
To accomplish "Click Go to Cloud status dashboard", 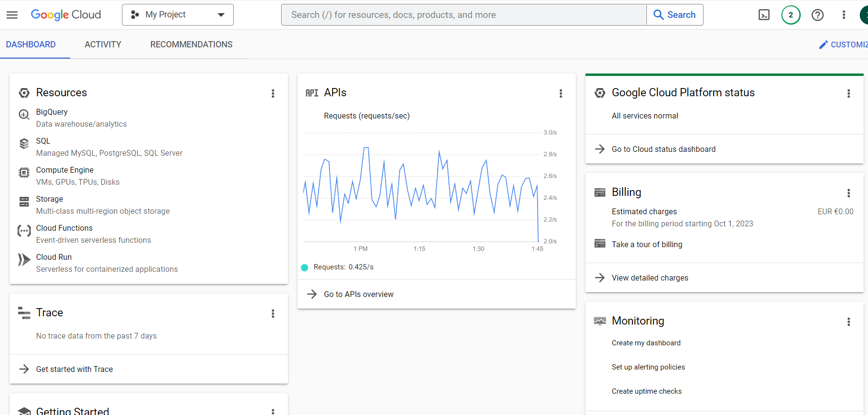I will coord(663,149).
